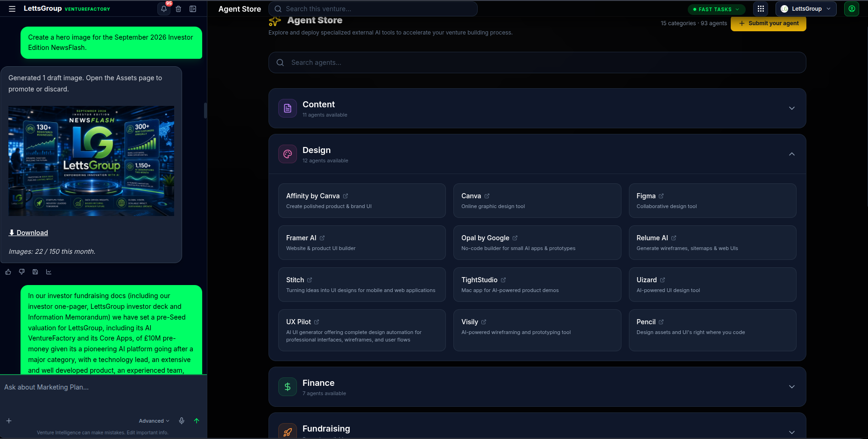868x439 pixels.
Task: Open the Visily agent card
Action: 537,330
